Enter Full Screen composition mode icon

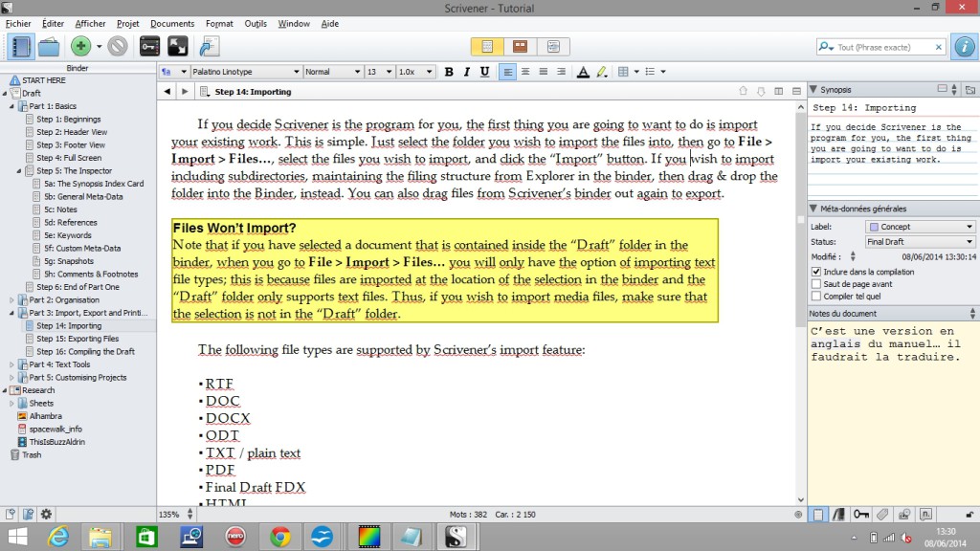click(177, 47)
